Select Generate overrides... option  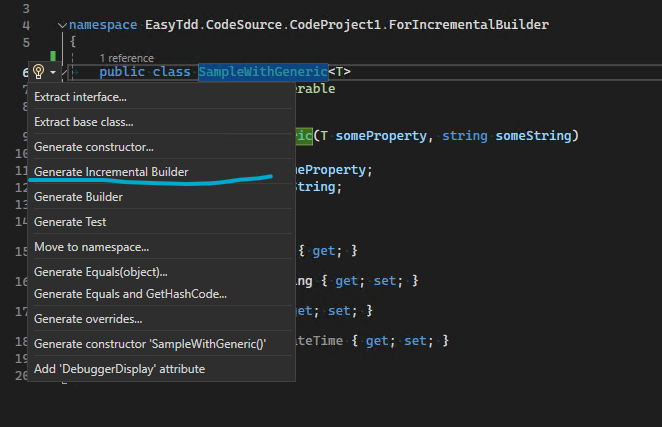point(160,319)
